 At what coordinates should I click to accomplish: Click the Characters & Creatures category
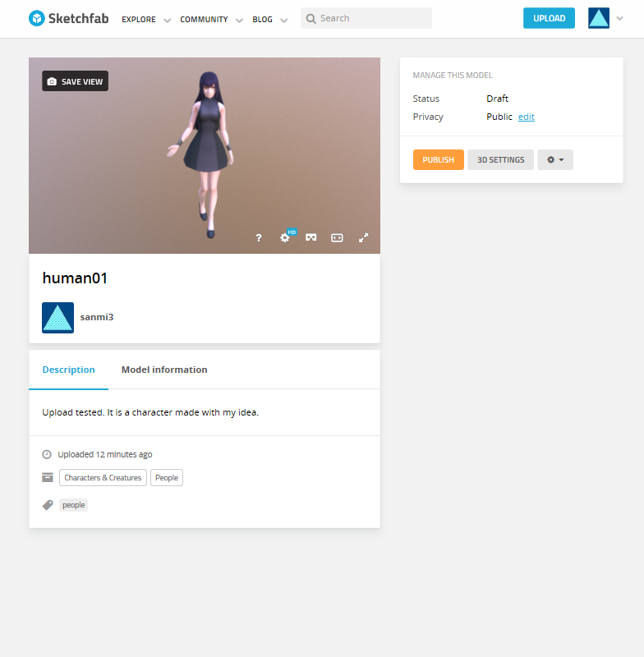tap(103, 478)
